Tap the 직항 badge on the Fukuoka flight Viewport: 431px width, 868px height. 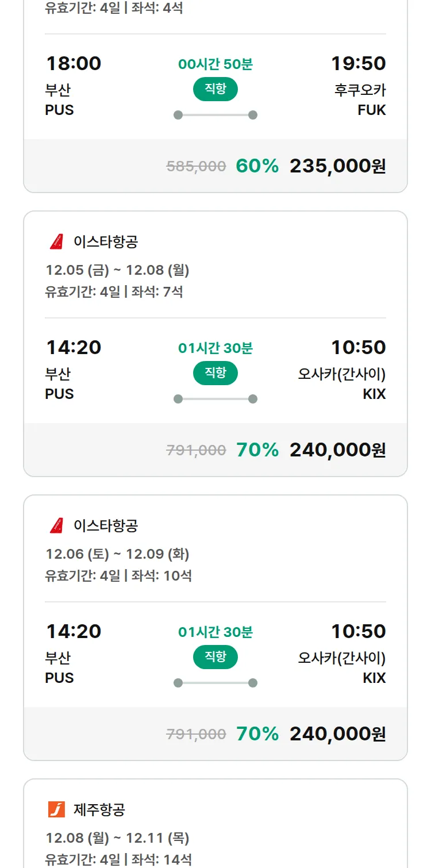click(215, 89)
